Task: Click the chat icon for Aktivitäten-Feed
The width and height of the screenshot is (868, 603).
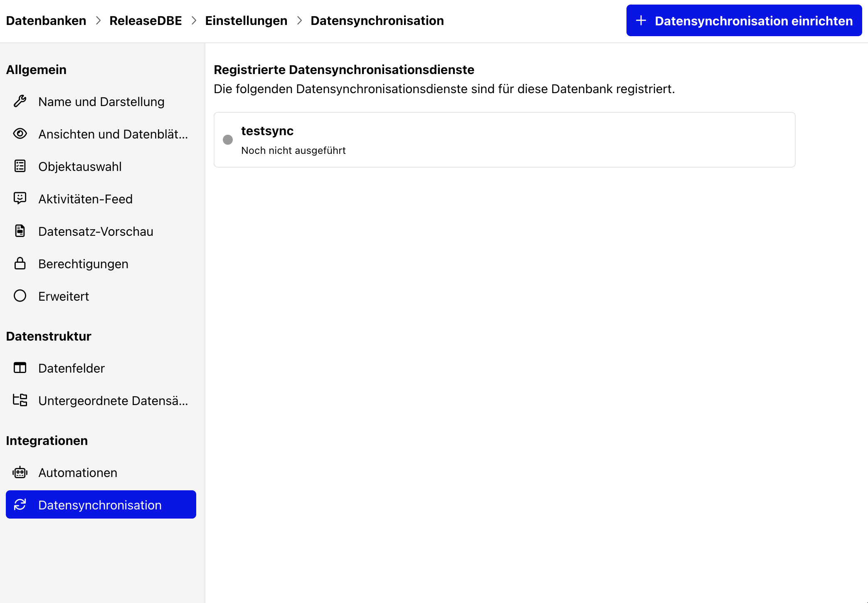Action: [x=20, y=198]
